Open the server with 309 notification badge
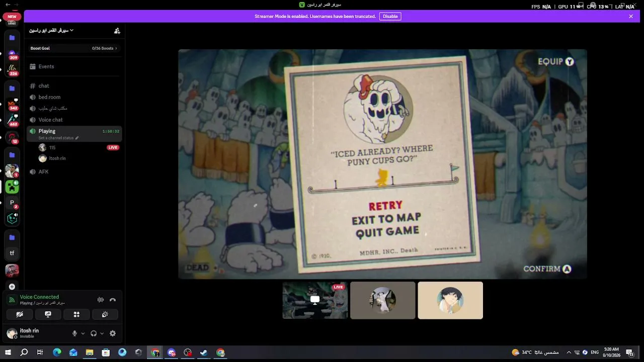The image size is (644, 362). point(12,54)
